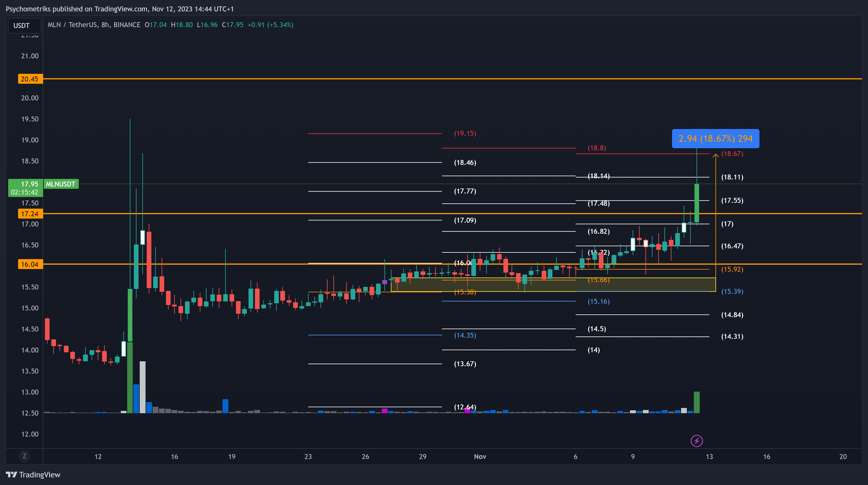Click the purple lightning bolt event icon
This screenshot has height=485, width=868.
(696, 441)
